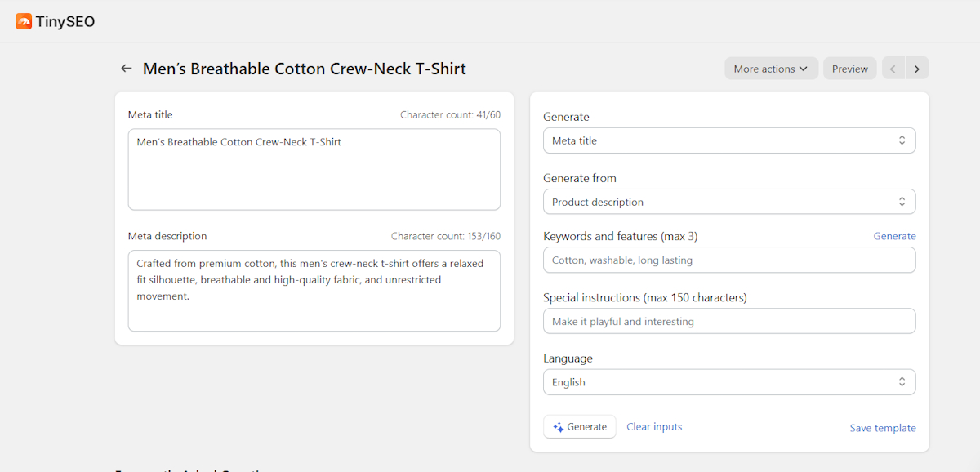Go back using the left arrow icon
Viewport: 980px width, 472px height.
tap(126, 69)
